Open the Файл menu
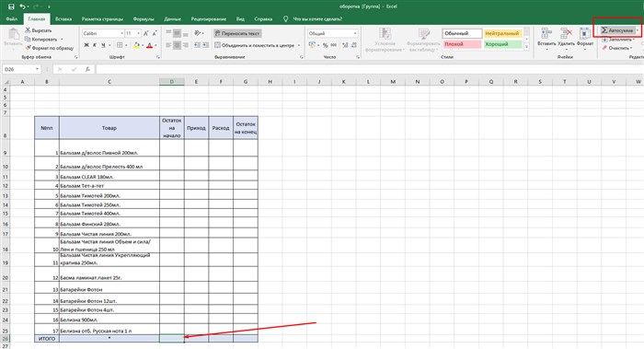Viewport: 644px width, 349px height. [x=11, y=19]
